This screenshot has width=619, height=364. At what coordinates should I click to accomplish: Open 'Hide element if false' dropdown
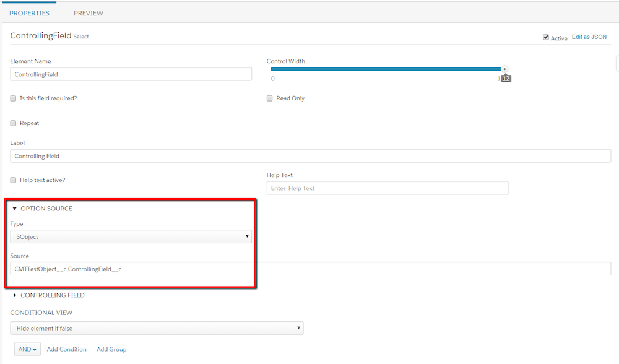tap(157, 328)
